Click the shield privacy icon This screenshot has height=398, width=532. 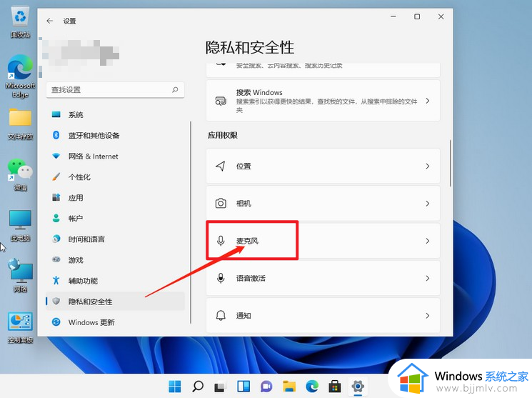56,301
